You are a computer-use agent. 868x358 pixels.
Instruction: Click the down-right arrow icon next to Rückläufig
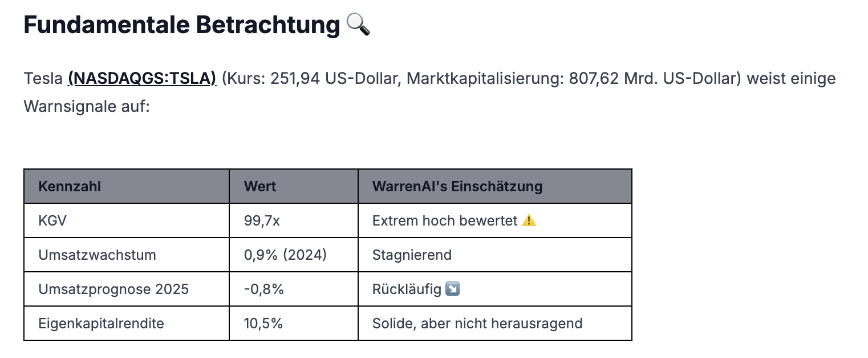pos(452,289)
